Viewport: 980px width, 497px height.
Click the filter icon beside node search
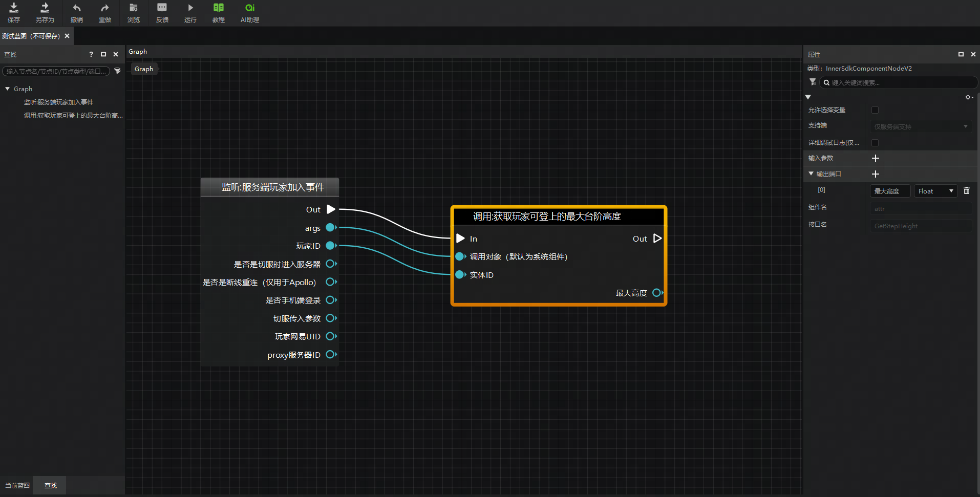tap(118, 71)
